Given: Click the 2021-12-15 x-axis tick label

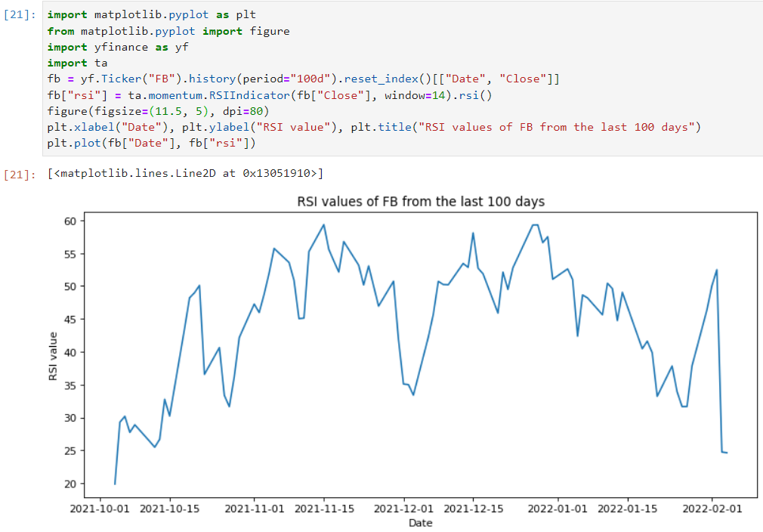Looking at the screenshot, I should coord(474,509).
